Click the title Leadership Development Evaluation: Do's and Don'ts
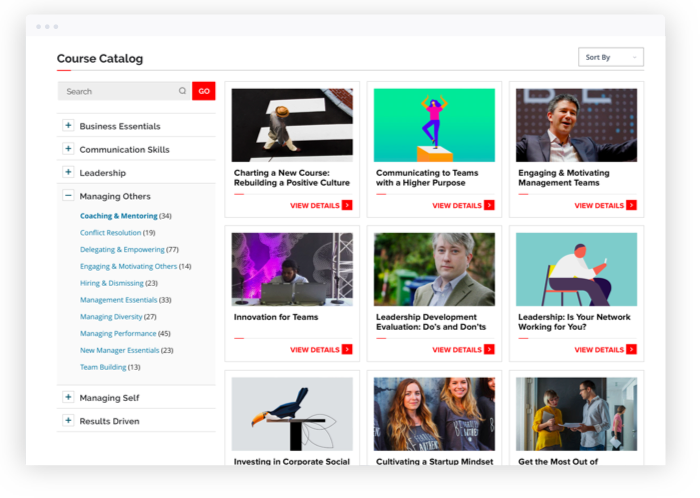This screenshot has height=498, width=700. click(431, 322)
